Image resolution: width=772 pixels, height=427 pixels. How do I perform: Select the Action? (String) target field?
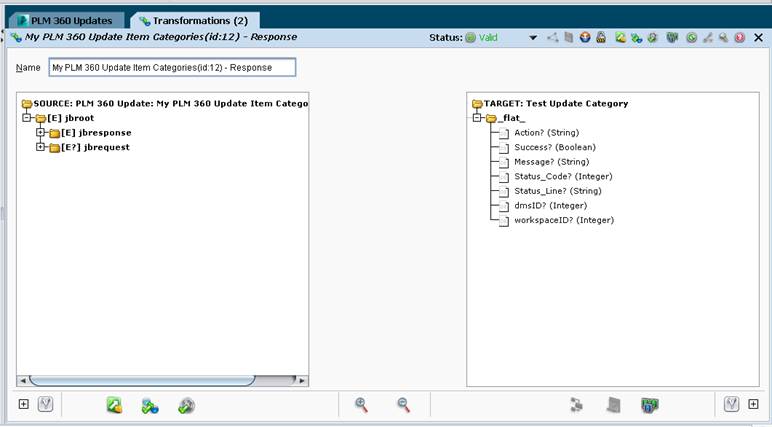(x=539, y=132)
